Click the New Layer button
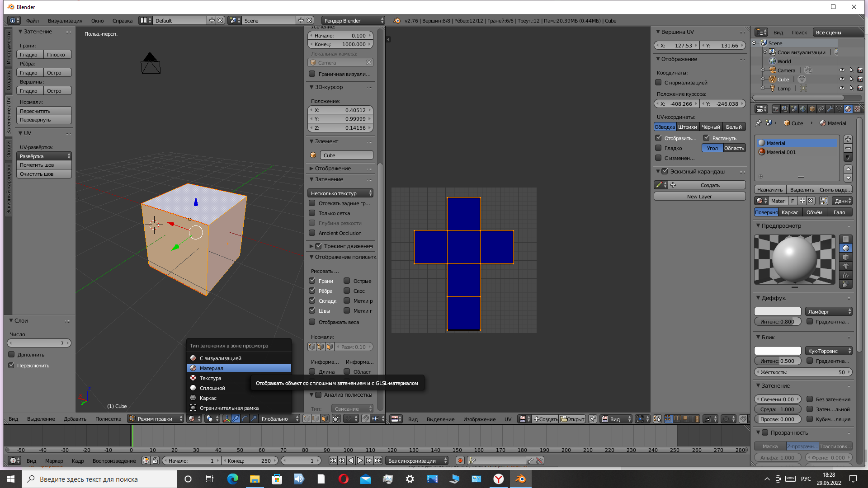 coord(699,197)
